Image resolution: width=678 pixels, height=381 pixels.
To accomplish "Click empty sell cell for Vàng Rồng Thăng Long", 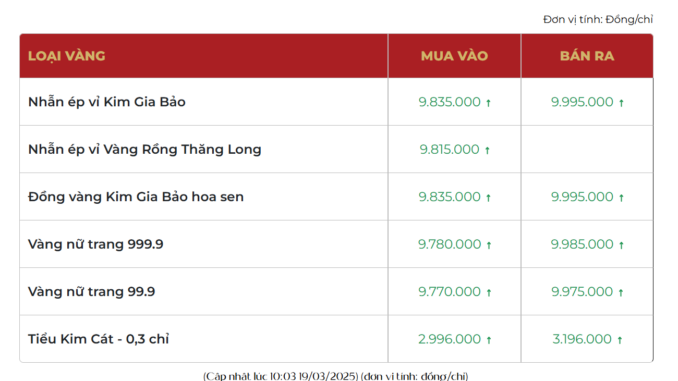I will pyautogui.click(x=587, y=149).
